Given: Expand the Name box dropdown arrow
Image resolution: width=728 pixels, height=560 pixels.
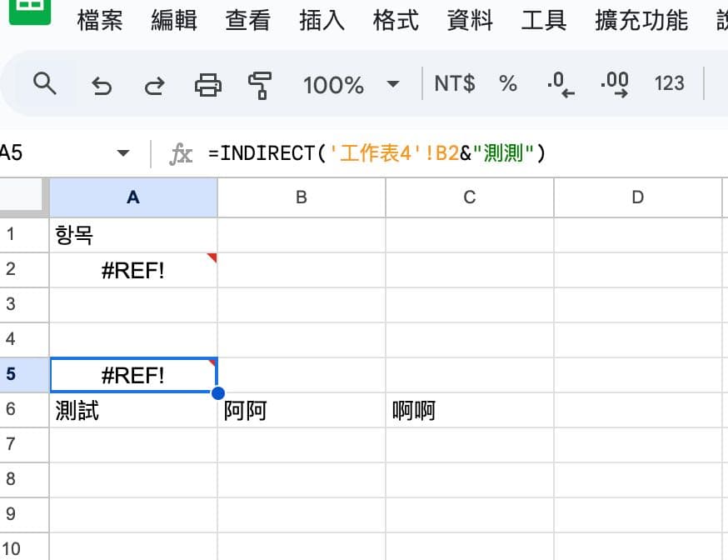Looking at the screenshot, I should tap(123, 152).
